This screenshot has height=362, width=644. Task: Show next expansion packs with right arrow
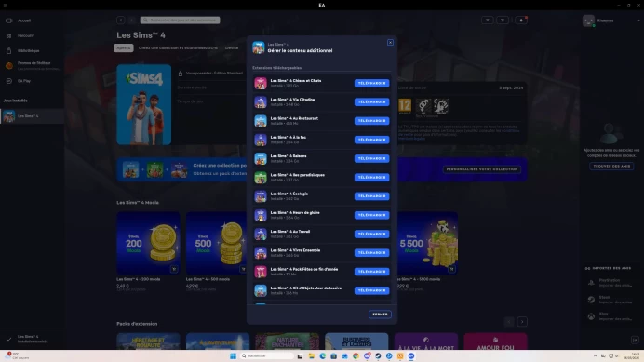pyautogui.click(x=522, y=322)
